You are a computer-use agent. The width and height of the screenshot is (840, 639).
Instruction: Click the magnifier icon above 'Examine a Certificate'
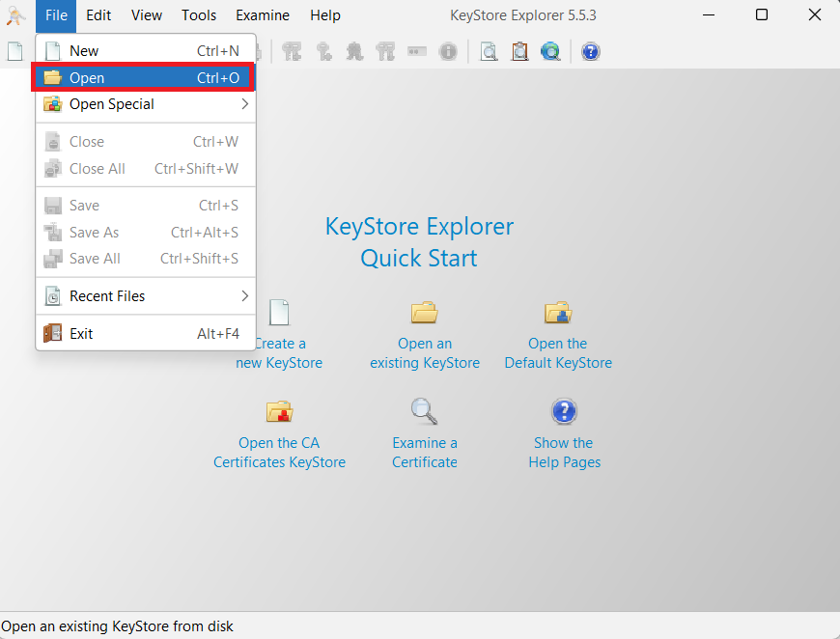[424, 411]
